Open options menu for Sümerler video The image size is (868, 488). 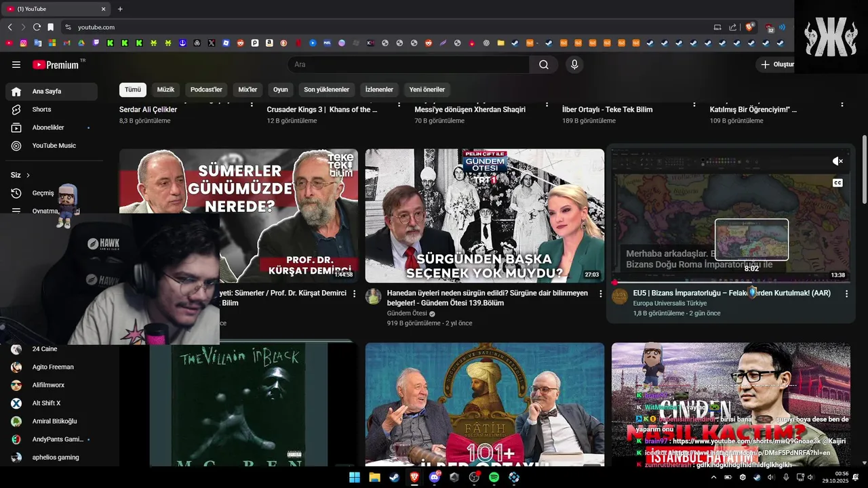354,293
